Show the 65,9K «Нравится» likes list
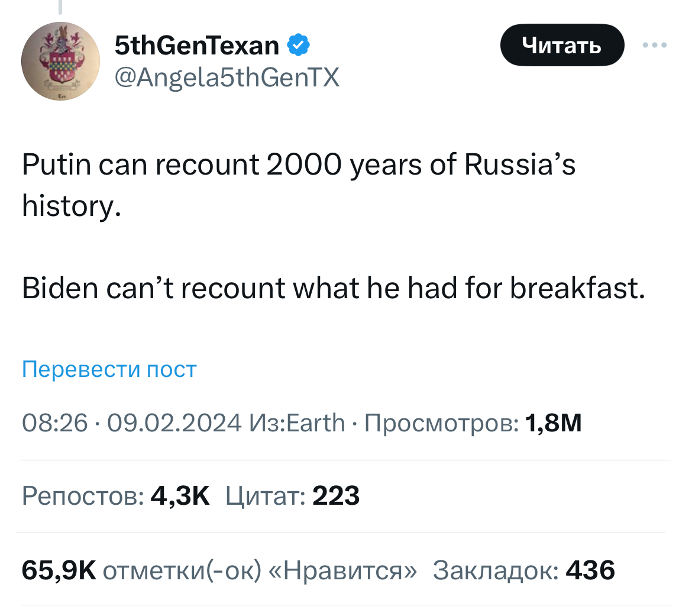Image resolution: width=692 pixels, height=616 pixels. 219,570
